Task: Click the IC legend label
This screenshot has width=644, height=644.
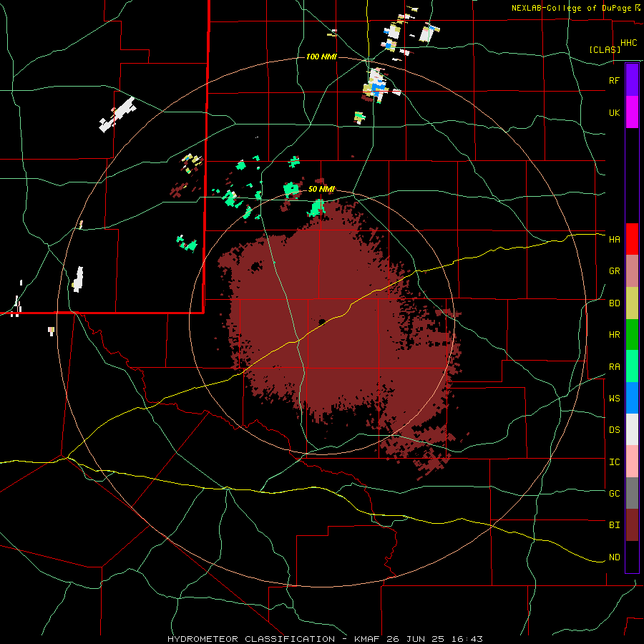Action: [614, 462]
